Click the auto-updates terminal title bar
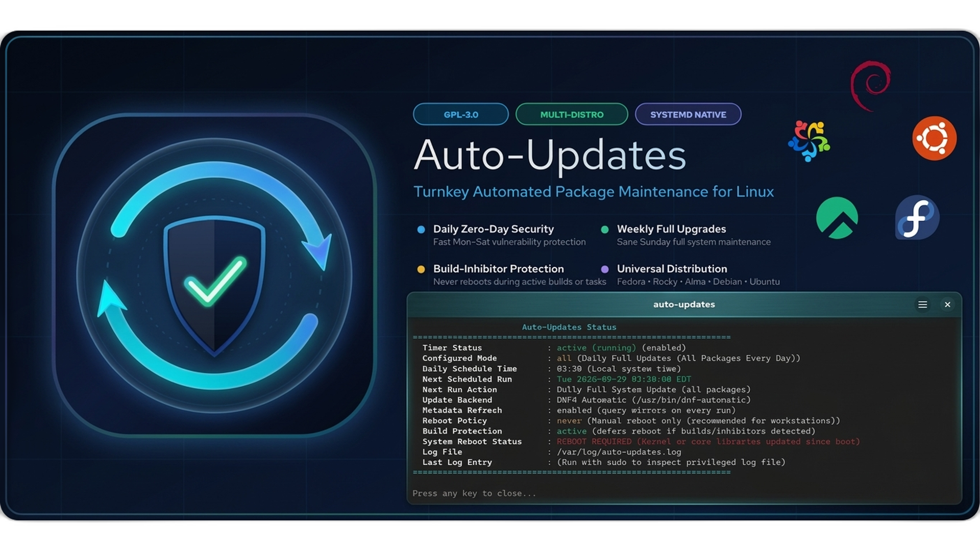 tap(684, 305)
